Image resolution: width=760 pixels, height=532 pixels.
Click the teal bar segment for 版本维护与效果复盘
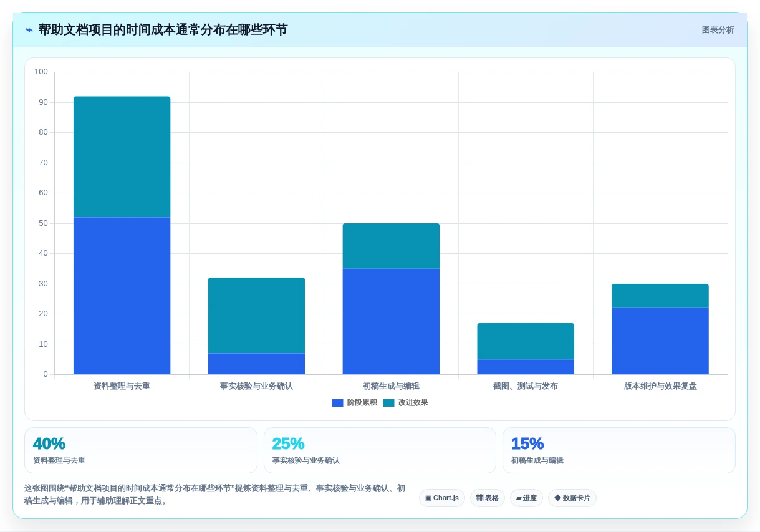(660, 296)
